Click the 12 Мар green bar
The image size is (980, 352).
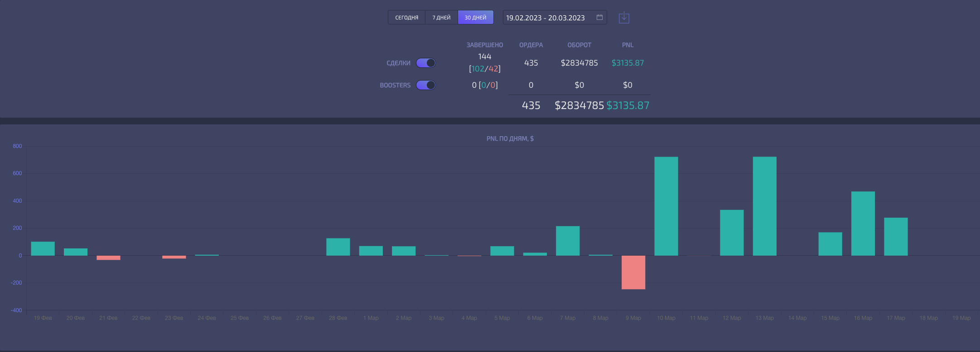click(732, 233)
